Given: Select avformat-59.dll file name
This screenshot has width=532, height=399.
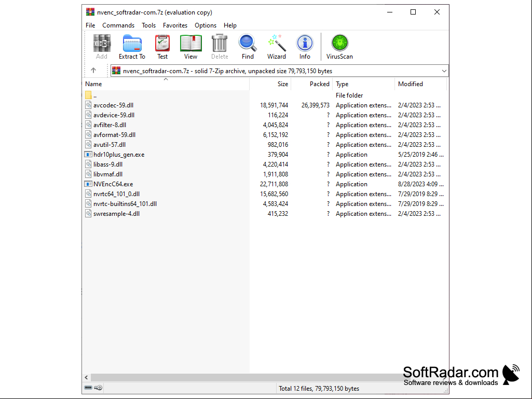Looking at the screenshot, I should click(x=115, y=135).
